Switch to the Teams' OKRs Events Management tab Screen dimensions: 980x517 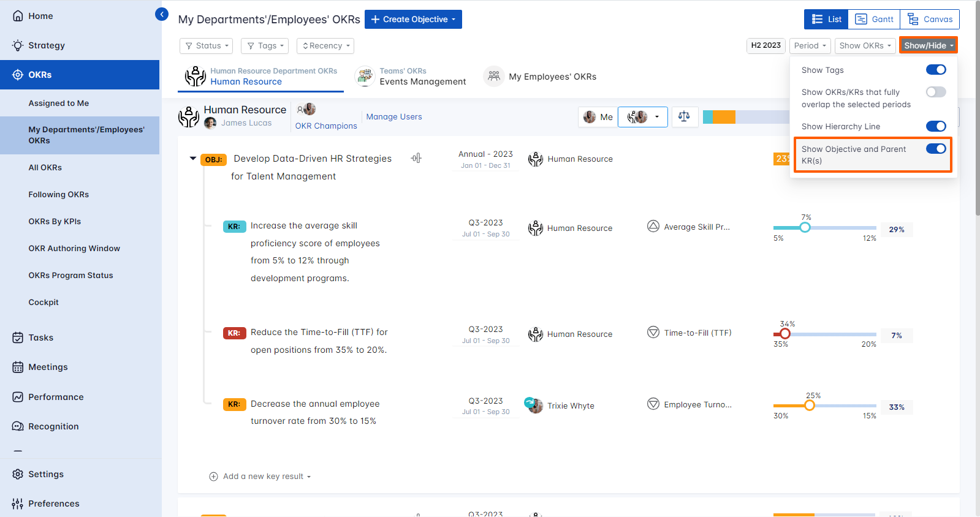(x=411, y=77)
